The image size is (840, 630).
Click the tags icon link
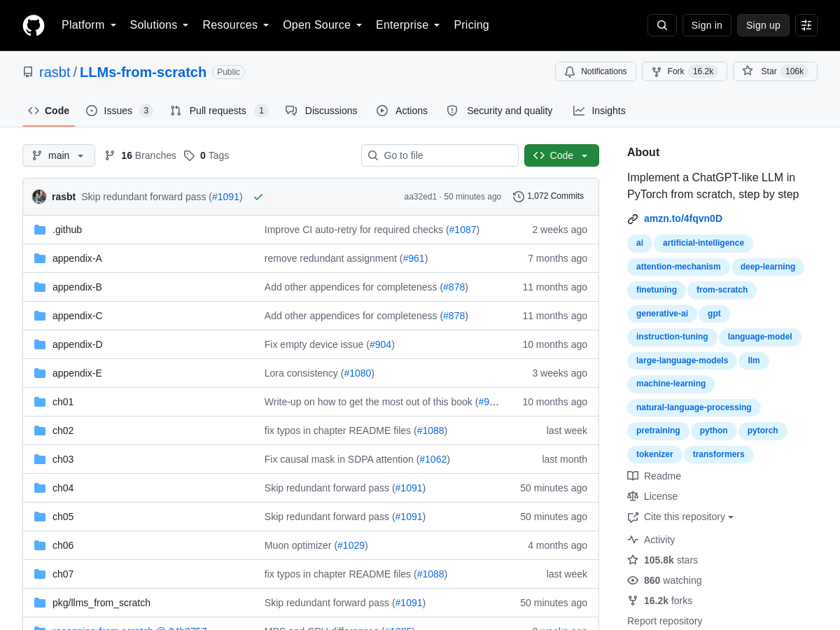pos(189,155)
